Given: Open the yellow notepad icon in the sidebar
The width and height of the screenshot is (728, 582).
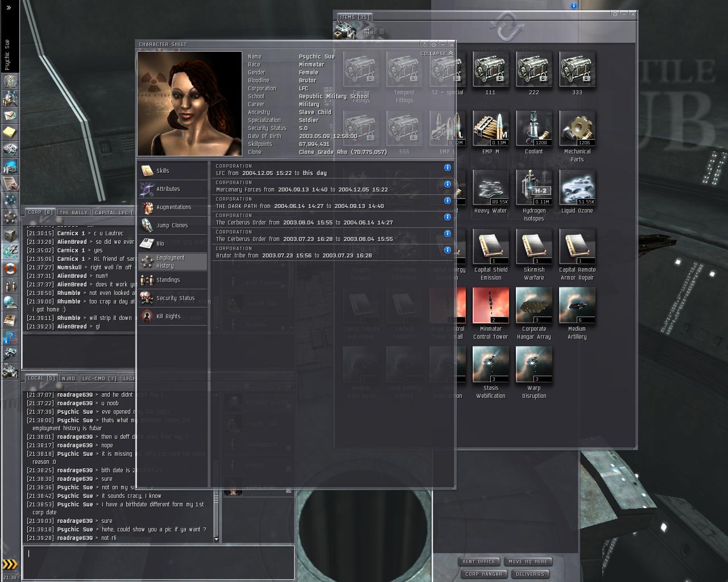Looking at the screenshot, I should [x=10, y=132].
